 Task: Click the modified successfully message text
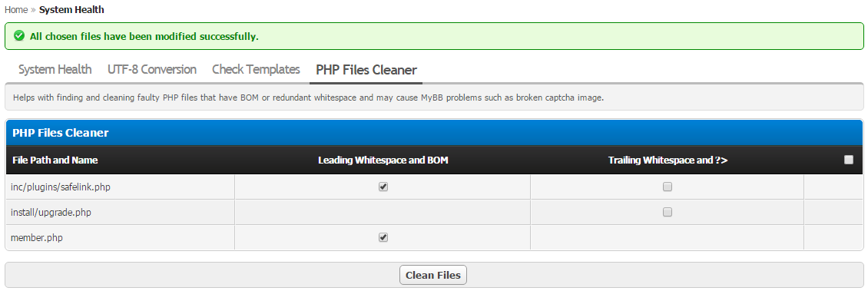pos(144,37)
